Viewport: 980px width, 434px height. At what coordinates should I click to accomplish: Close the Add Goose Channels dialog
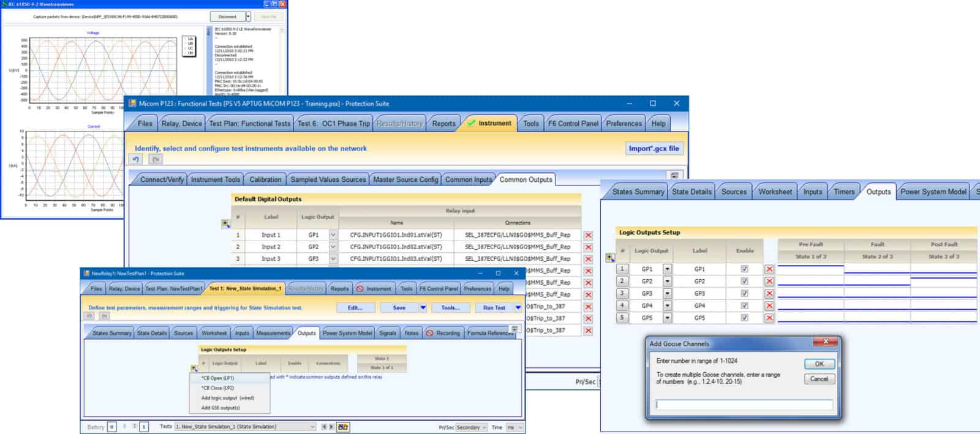tap(826, 342)
